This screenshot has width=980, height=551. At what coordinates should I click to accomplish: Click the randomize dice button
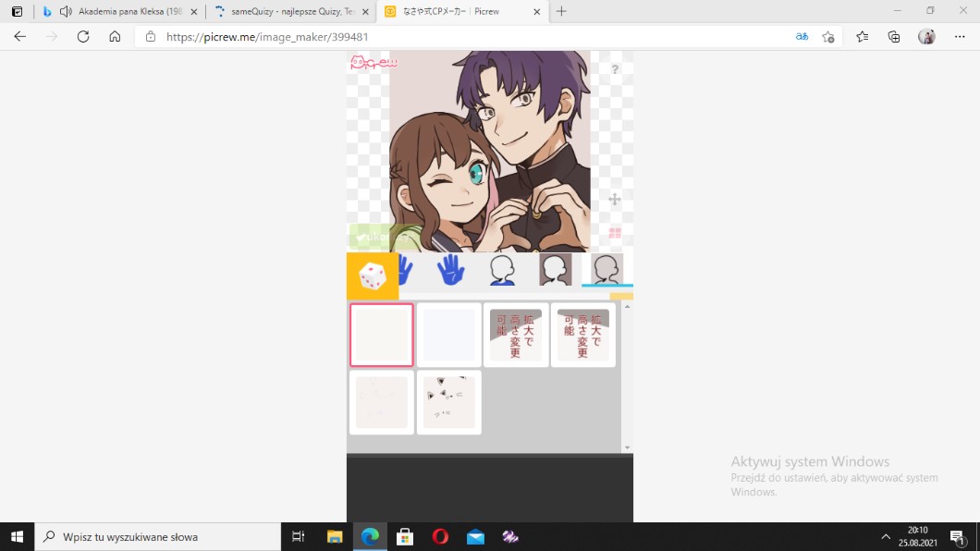[x=372, y=275]
